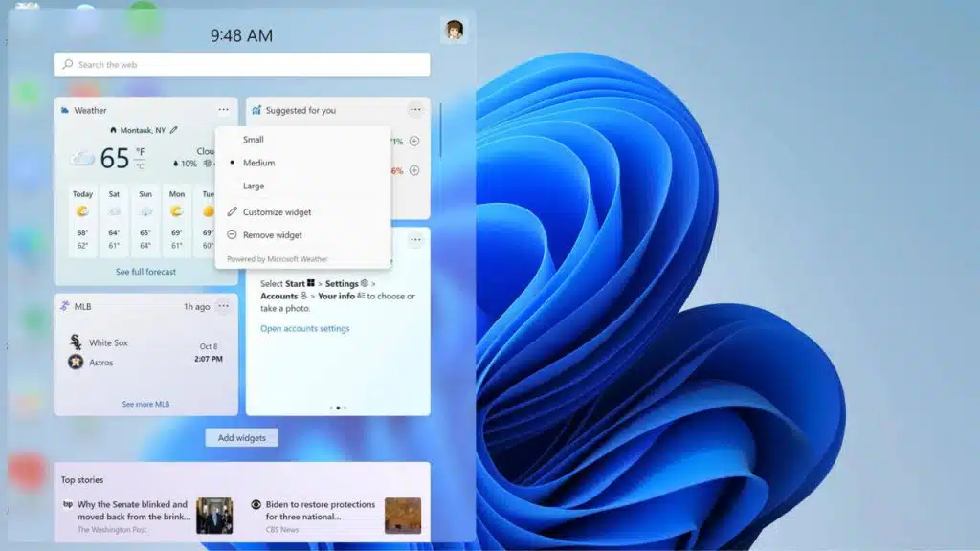Select the Large widget size option
The image size is (980, 551).
tap(252, 186)
